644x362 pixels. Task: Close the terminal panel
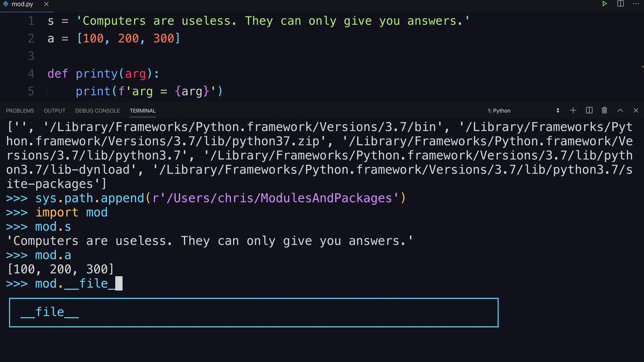click(x=636, y=110)
